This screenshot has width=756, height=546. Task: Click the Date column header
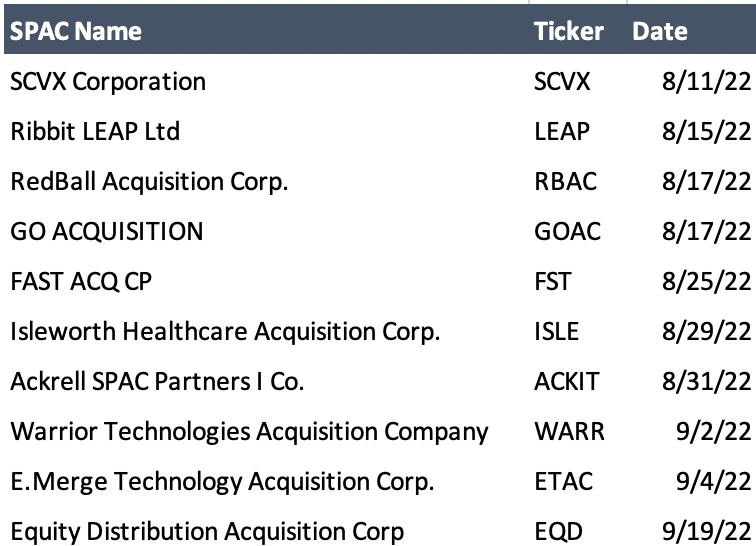tap(660, 31)
